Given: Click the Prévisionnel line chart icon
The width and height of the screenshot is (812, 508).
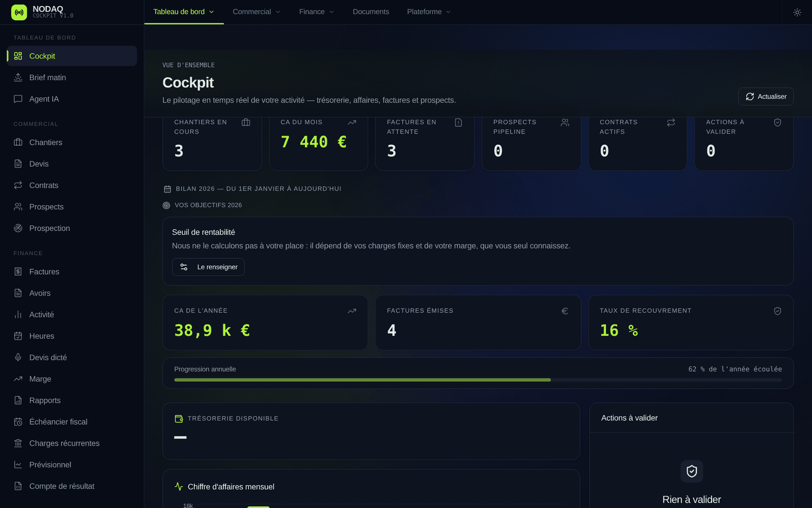Looking at the screenshot, I should point(18,465).
